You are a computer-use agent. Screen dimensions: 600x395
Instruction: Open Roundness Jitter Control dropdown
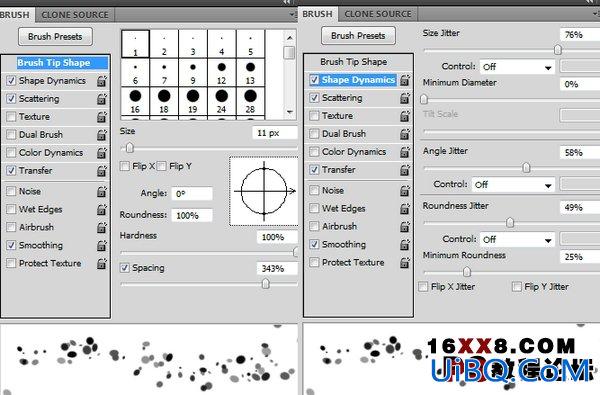tap(517, 240)
